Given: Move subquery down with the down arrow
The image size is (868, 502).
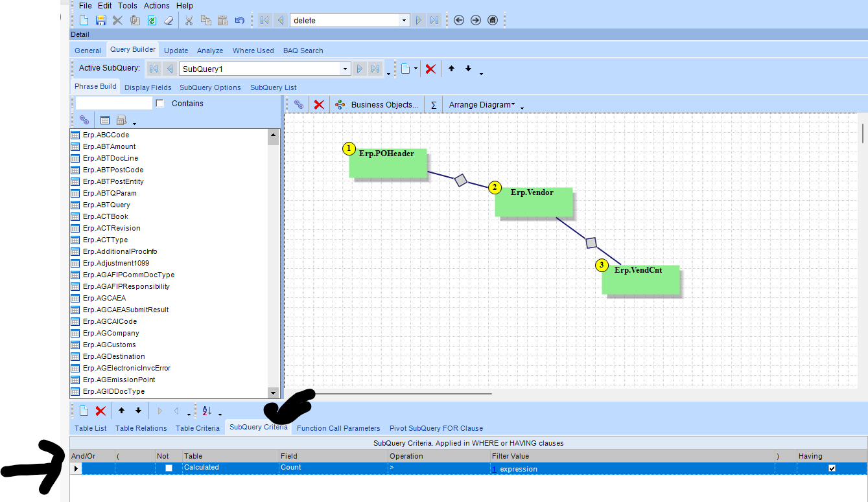Looking at the screenshot, I should click(x=468, y=69).
